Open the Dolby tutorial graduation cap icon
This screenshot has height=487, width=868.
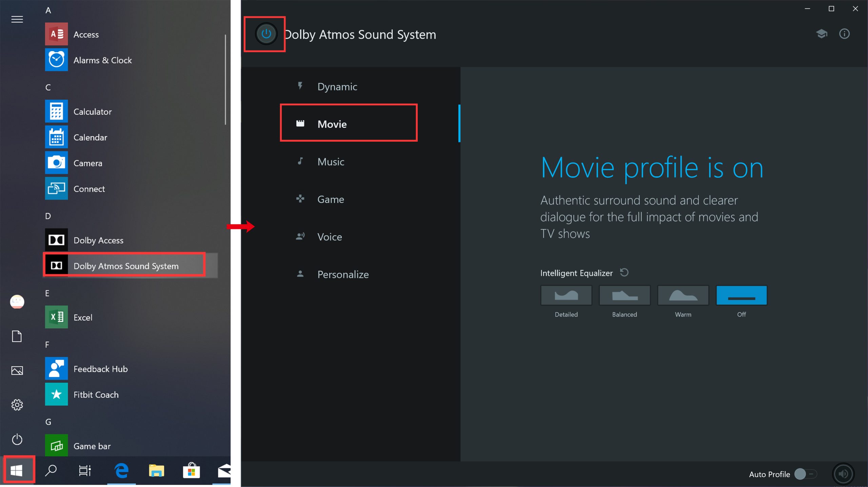pos(822,34)
